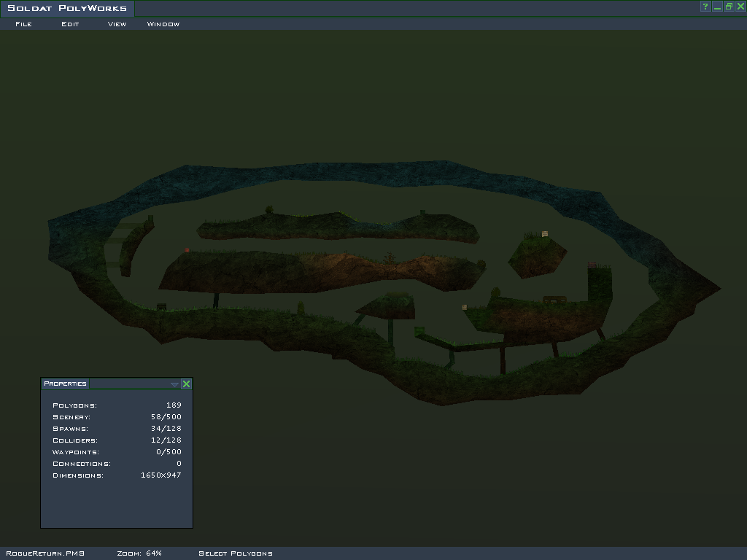The image size is (747, 560).
Task: Open the Edit menu
Action: [70, 24]
